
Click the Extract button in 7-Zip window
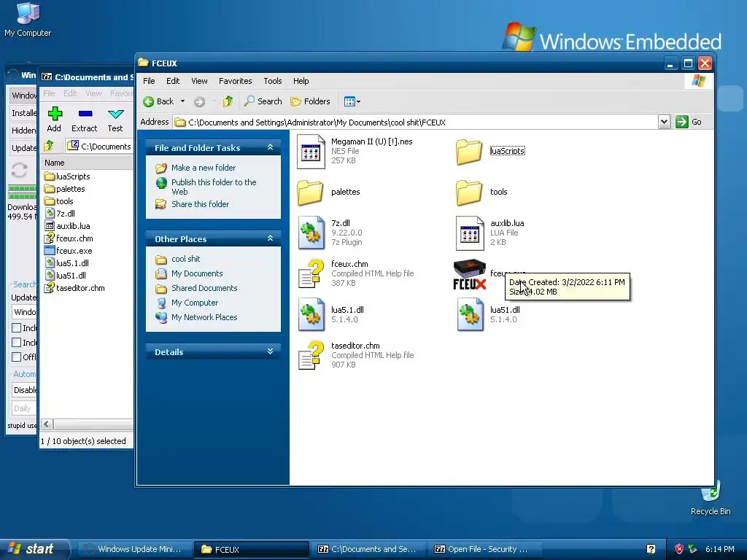tap(85, 119)
